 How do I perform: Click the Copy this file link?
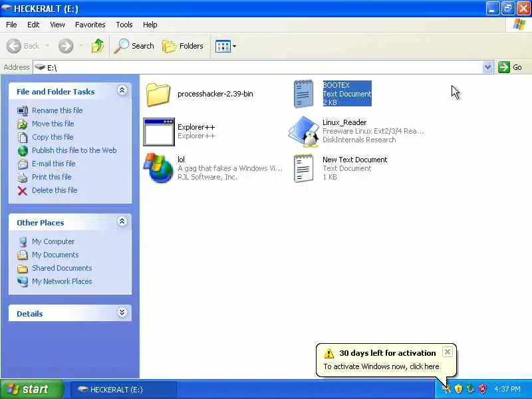click(53, 137)
